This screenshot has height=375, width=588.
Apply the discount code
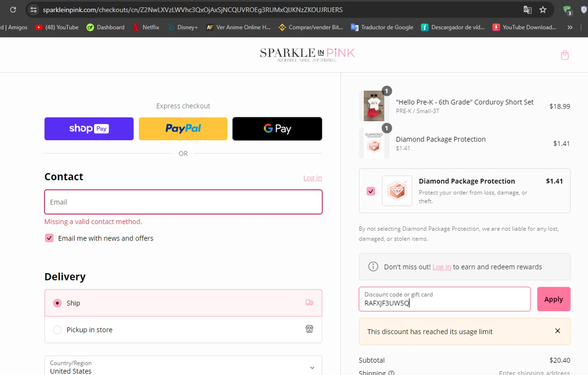click(554, 299)
